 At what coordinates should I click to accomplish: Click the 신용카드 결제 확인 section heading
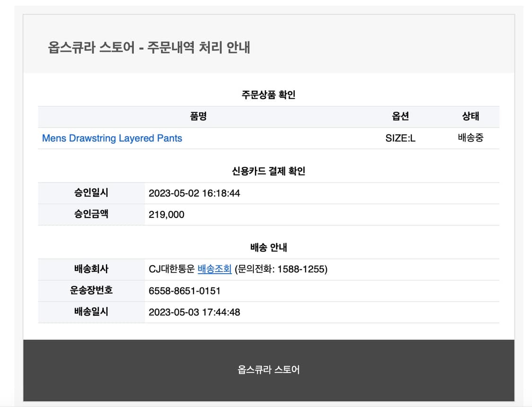click(268, 171)
